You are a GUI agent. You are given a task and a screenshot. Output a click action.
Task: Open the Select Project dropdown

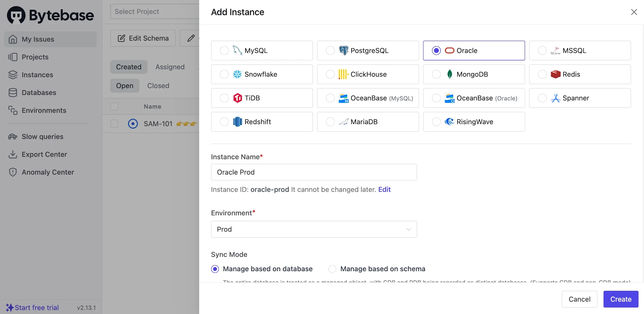155,11
